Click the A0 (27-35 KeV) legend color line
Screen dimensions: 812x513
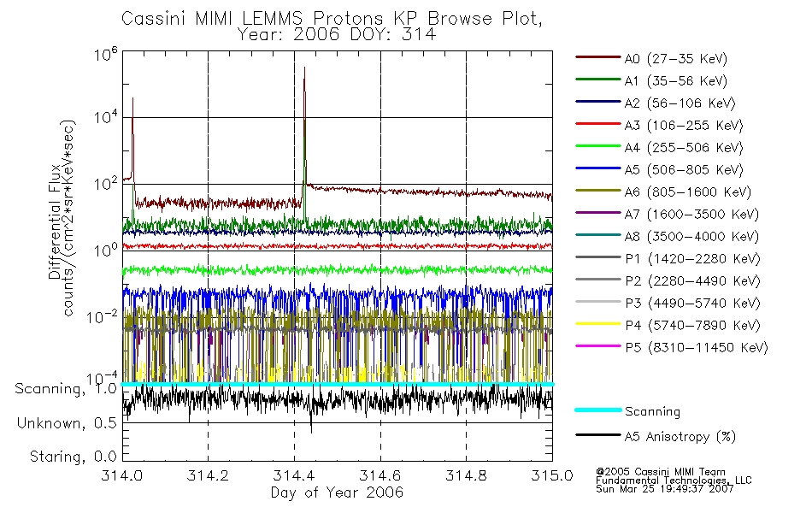[x=598, y=57]
